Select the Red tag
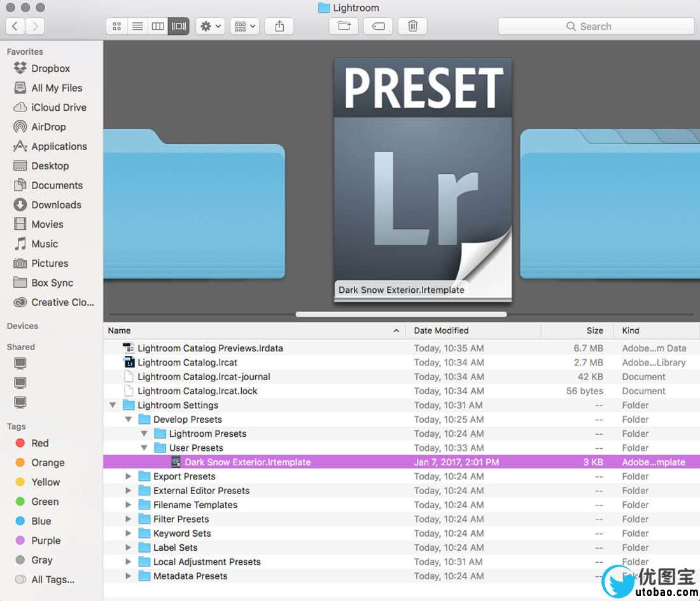The image size is (700, 601). point(39,443)
